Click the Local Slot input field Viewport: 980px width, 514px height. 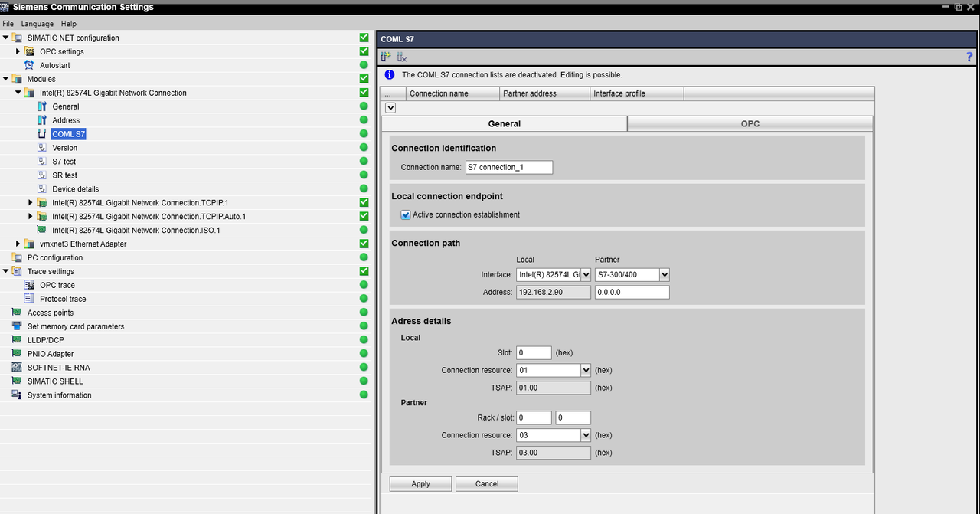(534, 353)
